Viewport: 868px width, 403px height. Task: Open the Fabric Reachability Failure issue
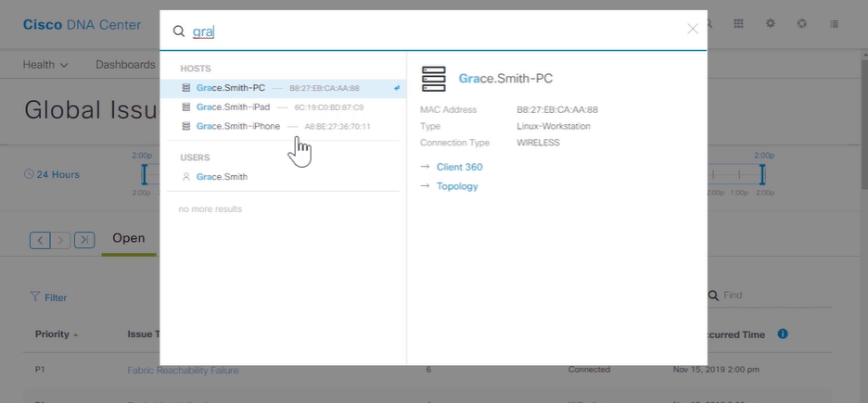coord(183,370)
